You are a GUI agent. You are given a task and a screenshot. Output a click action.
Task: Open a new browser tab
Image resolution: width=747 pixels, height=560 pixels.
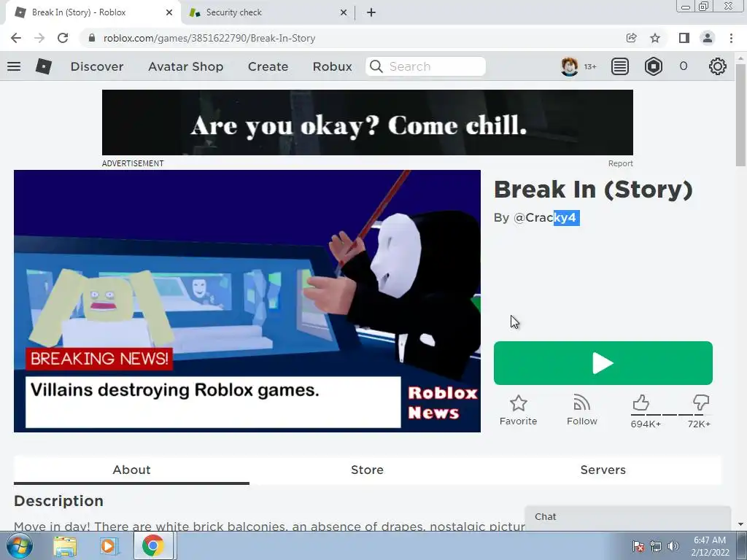click(371, 12)
